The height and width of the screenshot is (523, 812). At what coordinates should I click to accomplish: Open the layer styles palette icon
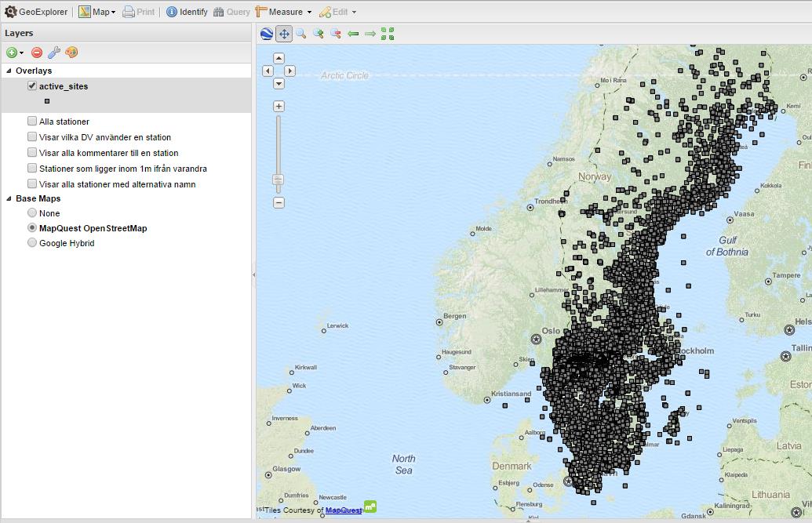[x=71, y=53]
